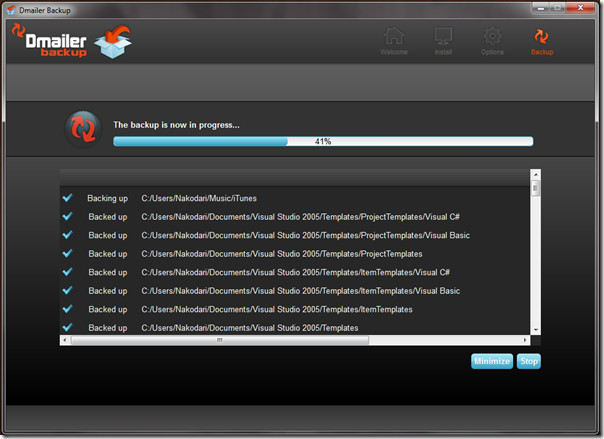
Task: Switch to the Options tab label
Action: (x=492, y=52)
